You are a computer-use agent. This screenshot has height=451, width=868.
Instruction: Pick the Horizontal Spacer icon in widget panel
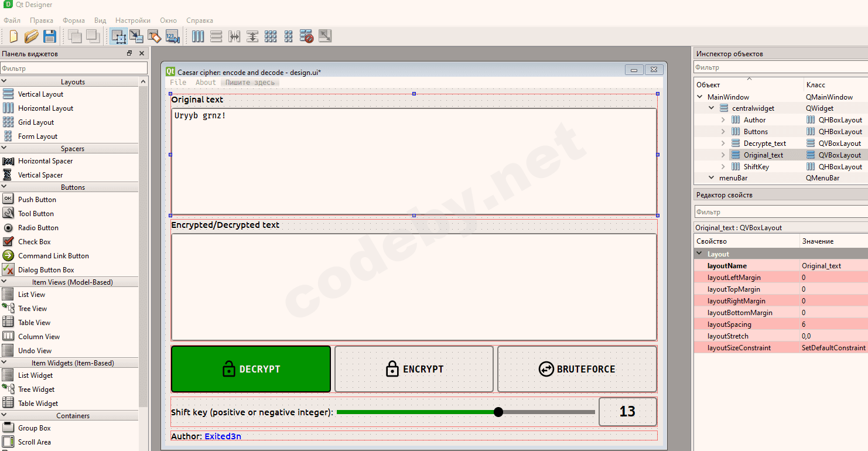click(x=8, y=160)
